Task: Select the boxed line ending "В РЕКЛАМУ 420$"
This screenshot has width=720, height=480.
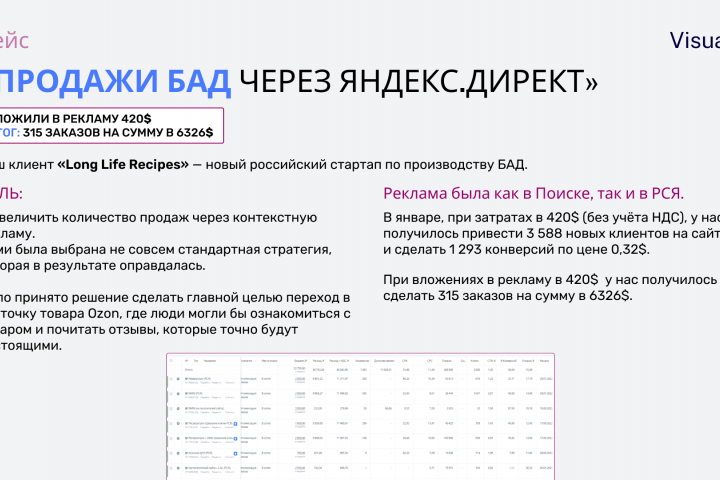Action: coord(75,119)
